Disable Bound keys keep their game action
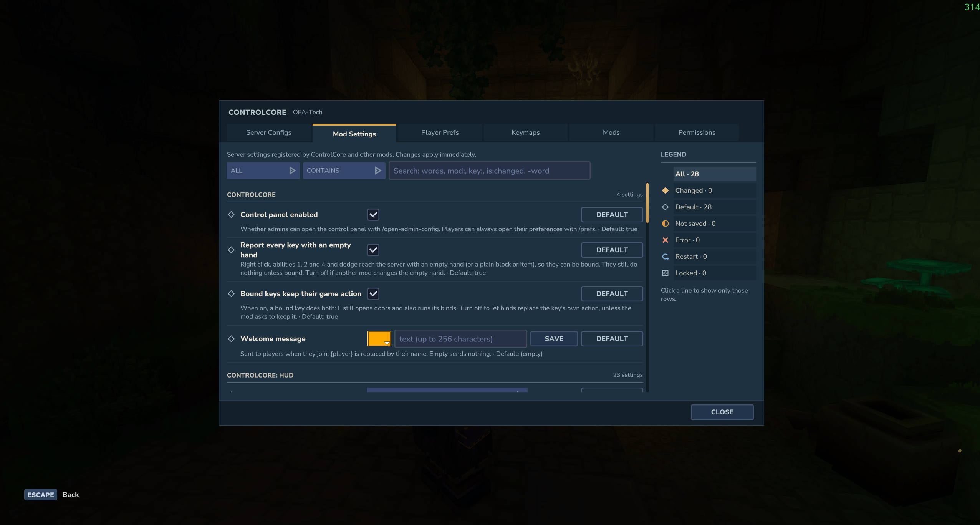The height and width of the screenshot is (525, 980). [373, 294]
